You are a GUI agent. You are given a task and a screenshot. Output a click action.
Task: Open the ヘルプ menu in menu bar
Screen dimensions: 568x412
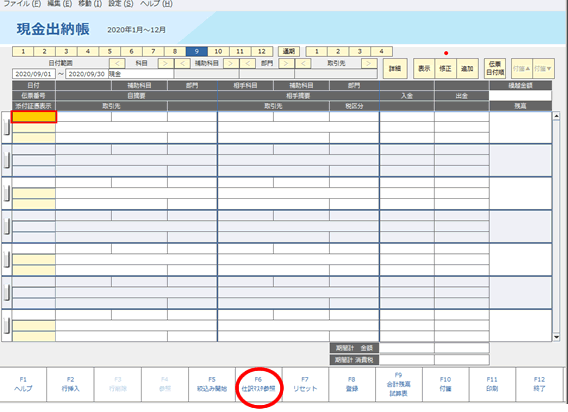(x=156, y=4)
